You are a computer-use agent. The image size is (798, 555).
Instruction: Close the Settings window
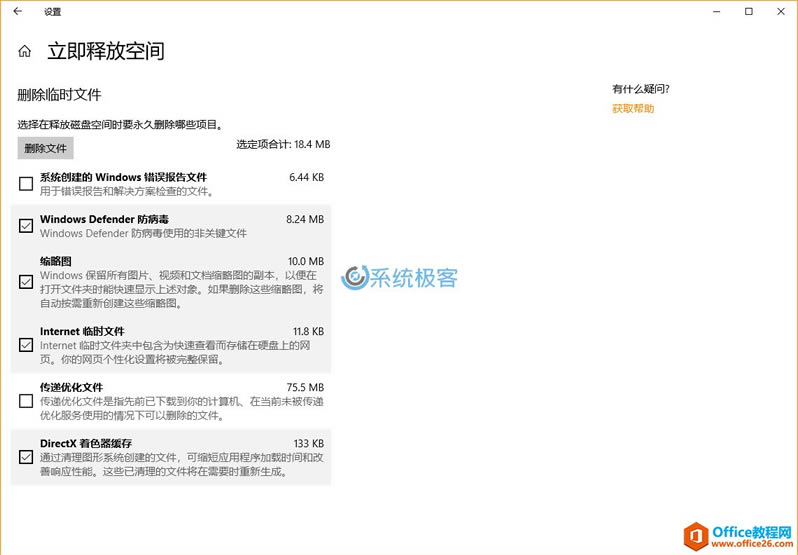click(x=781, y=11)
